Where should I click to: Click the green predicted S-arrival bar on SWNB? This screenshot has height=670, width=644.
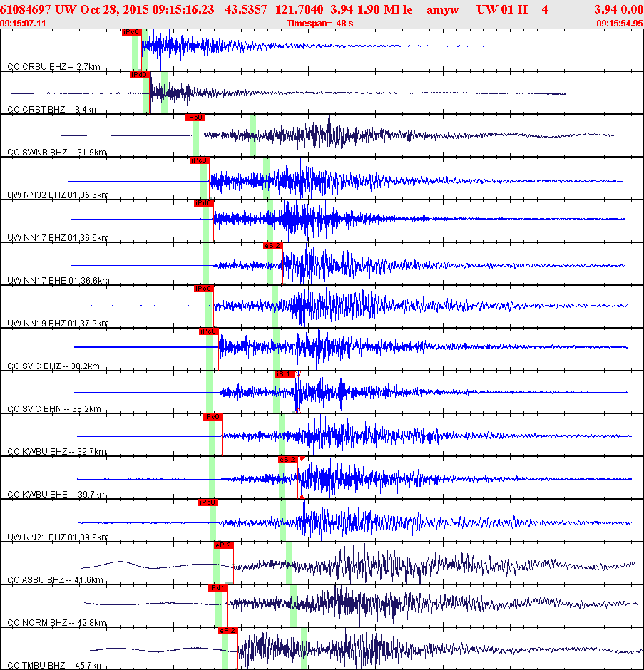click(x=252, y=135)
